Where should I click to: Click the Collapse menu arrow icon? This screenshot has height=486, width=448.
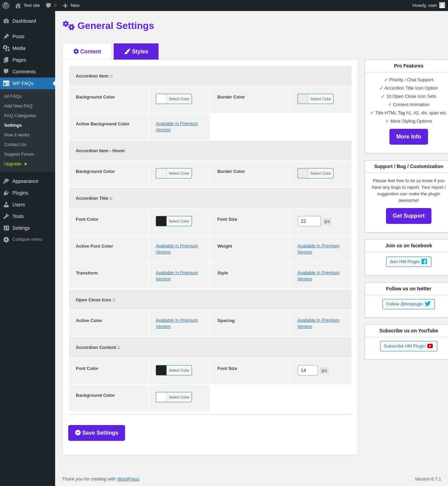6,239
